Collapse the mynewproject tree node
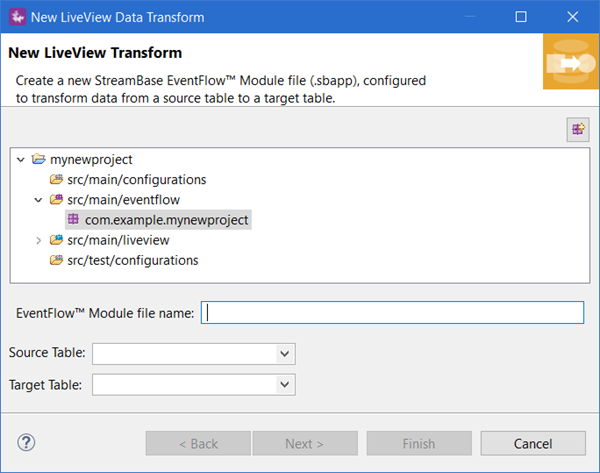 pyautogui.click(x=22, y=160)
